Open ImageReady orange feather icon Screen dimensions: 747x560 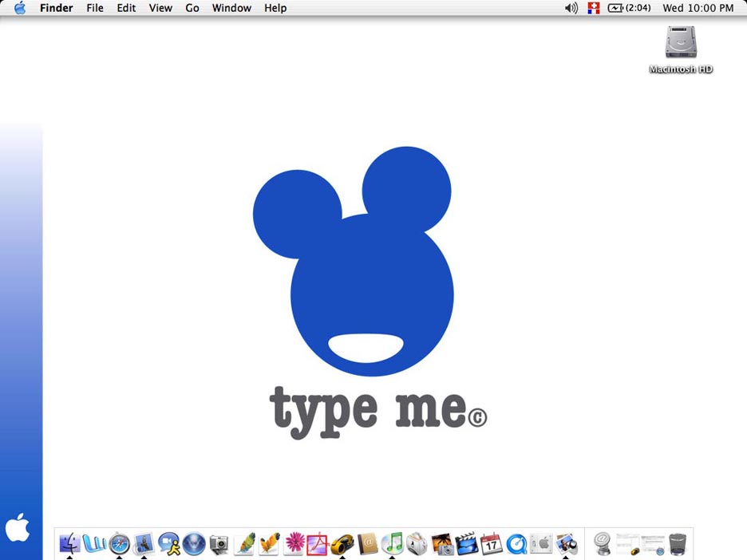tap(269, 543)
